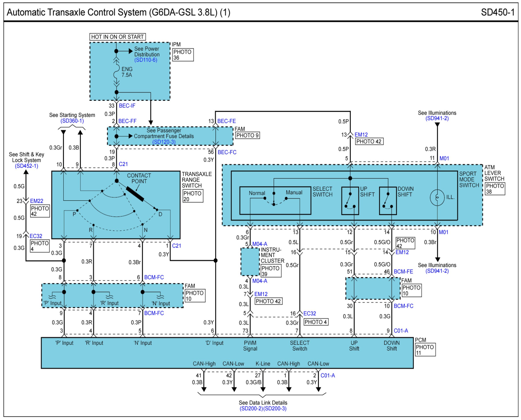Screen dimensions: 521x420
Task: Click the ENG 7.5A fuse symbol
Action: pyautogui.click(x=116, y=72)
